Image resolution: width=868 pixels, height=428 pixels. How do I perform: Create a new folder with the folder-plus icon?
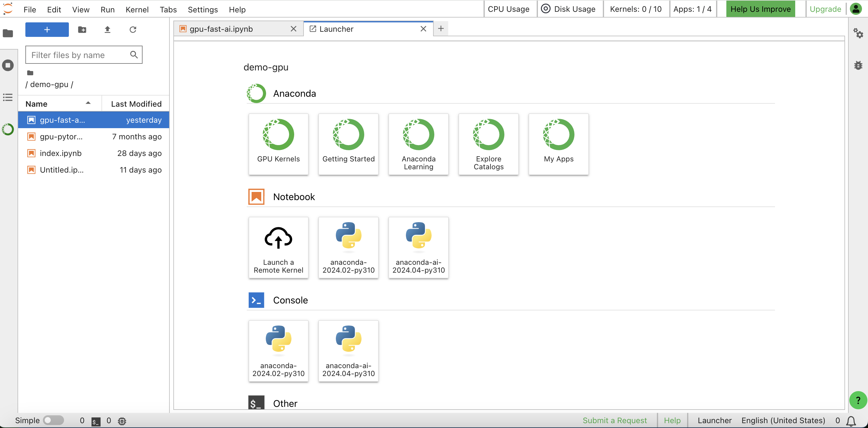pos(82,30)
